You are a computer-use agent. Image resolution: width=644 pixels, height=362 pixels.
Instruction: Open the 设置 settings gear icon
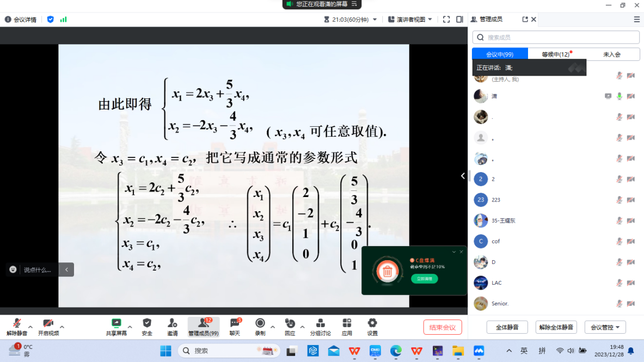(372, 323)
